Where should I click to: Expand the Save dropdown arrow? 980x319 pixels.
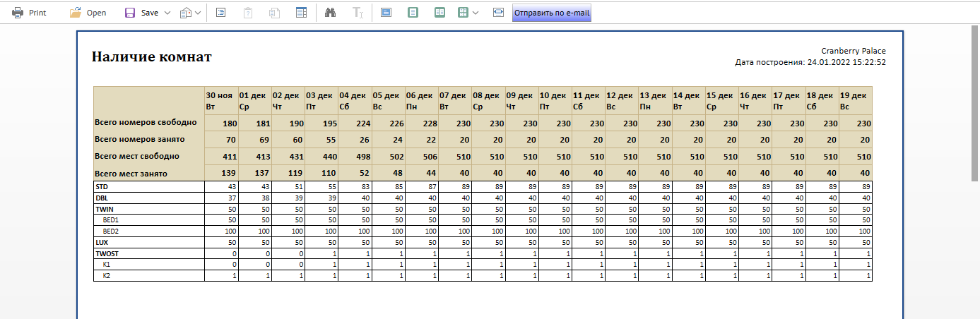tap(167, 13)
